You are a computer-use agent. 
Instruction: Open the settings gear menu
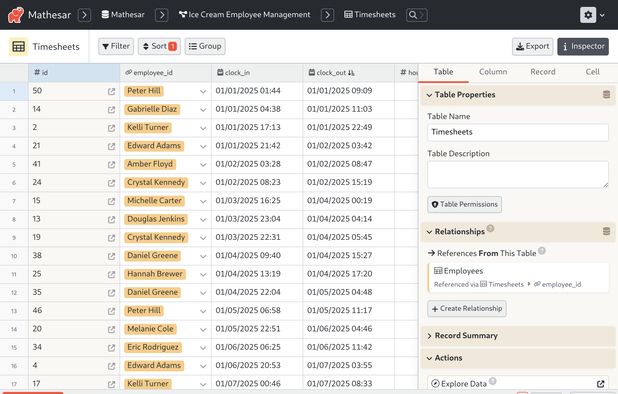588,15
